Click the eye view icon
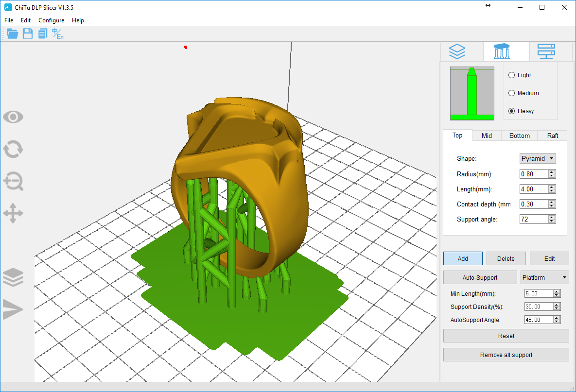The image size is (576, 392). [13, 117]
